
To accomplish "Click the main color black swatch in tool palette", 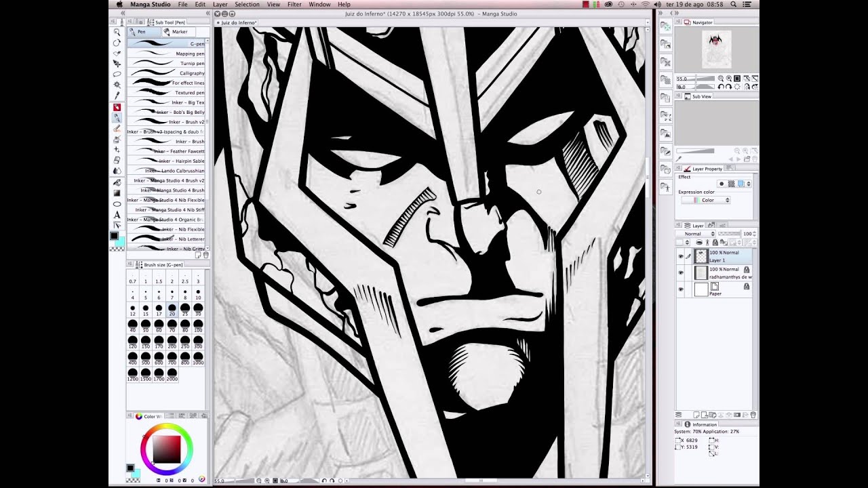I will point(115,236).
